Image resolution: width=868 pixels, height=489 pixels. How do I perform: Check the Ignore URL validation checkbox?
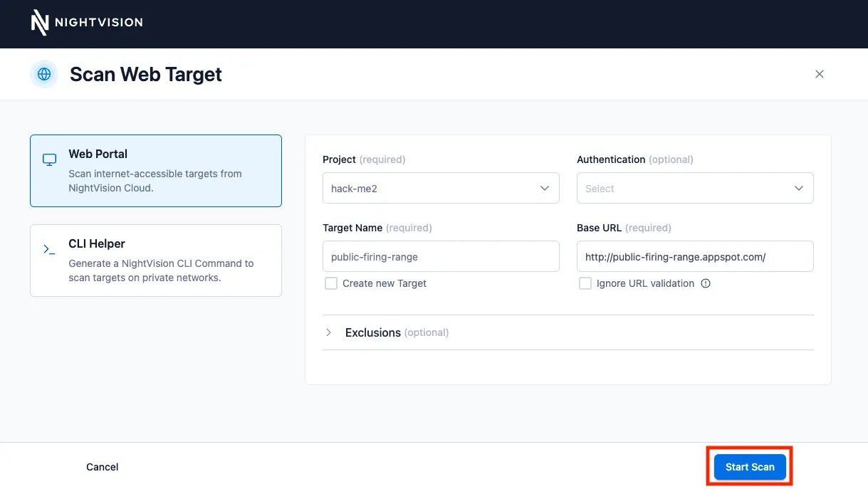[585, 283]
